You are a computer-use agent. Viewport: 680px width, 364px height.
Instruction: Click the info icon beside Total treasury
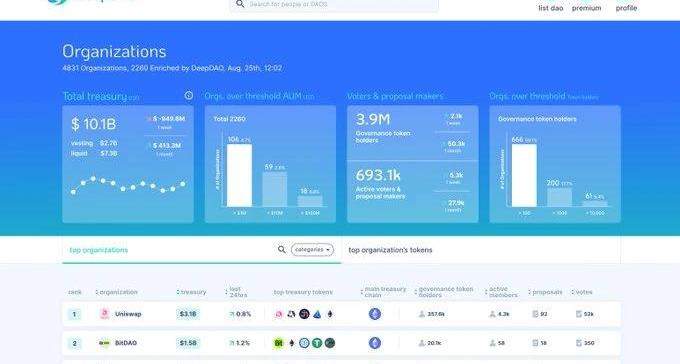point(189,95)
